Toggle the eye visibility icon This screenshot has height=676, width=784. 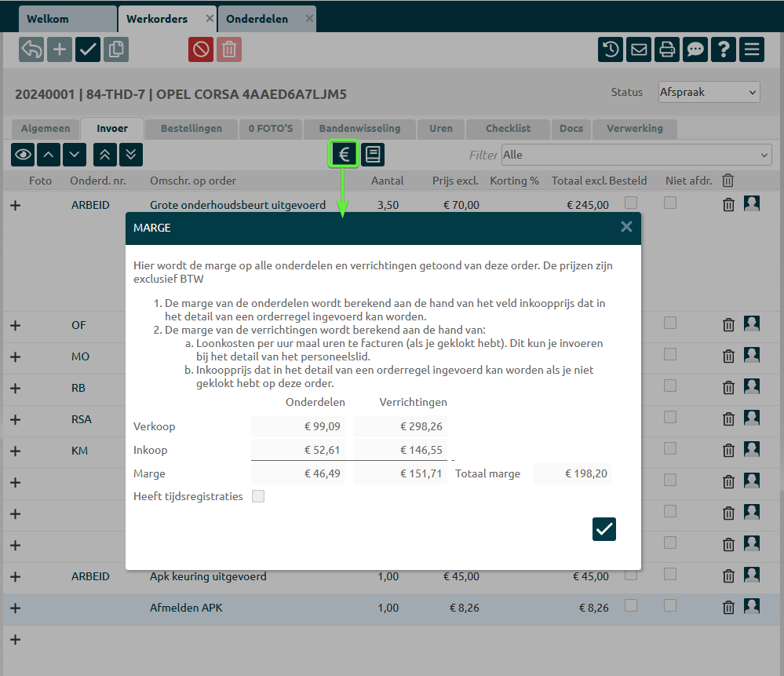point(23,155)
